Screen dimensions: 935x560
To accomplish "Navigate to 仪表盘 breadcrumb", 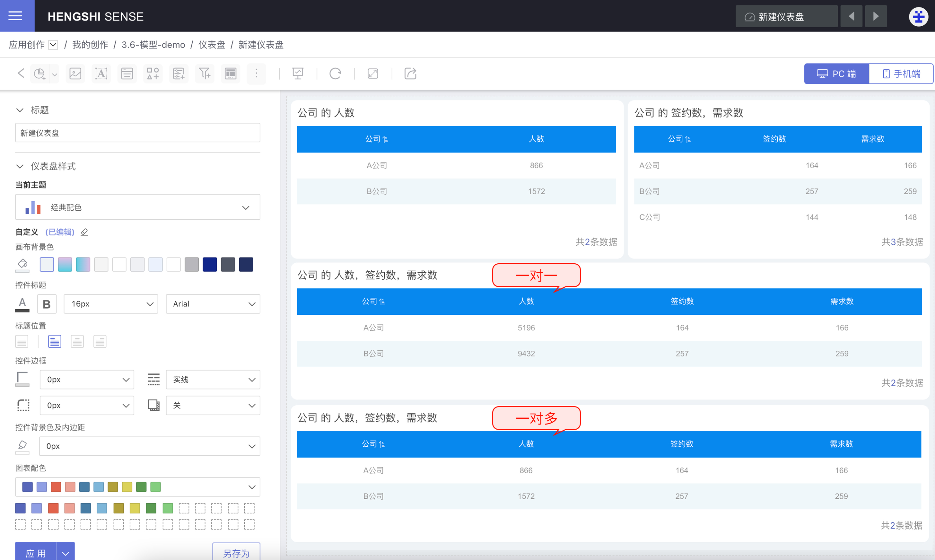I will [x=212, y=45].
